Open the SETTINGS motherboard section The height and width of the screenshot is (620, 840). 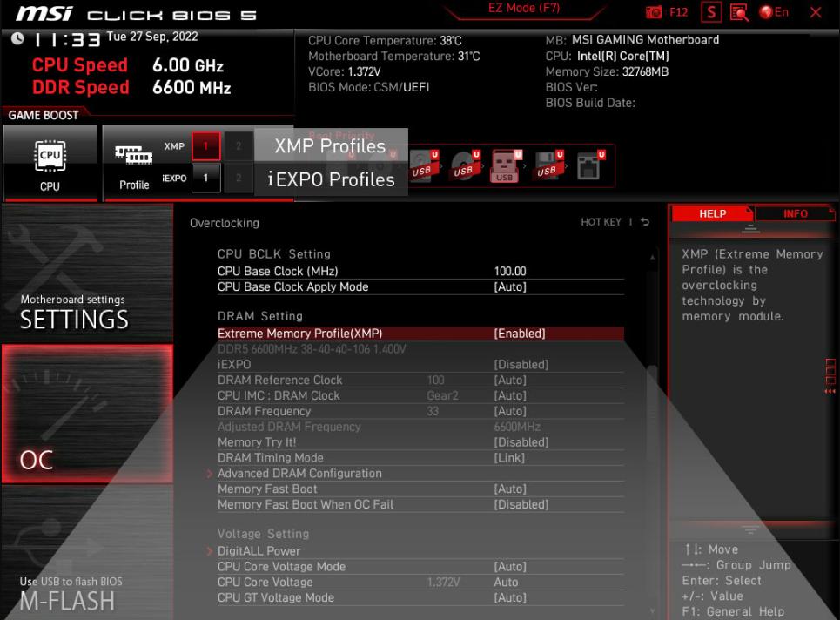(x=75, y=311)
